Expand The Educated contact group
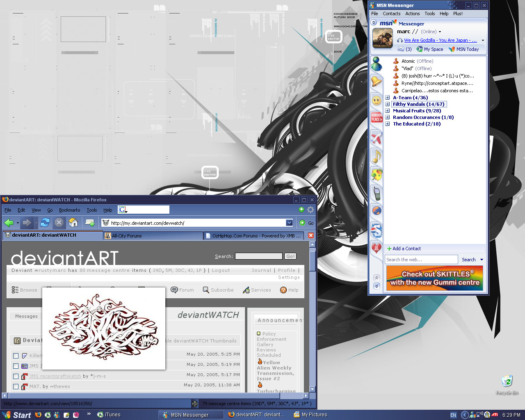Viewport: 525px width, 420px height. point(387,124)
